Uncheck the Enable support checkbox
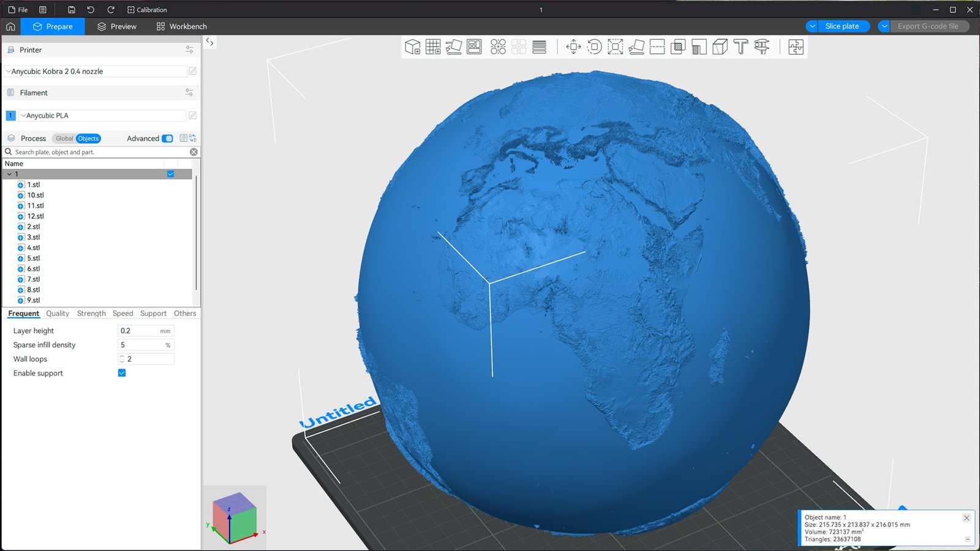 tap(122, 373)
